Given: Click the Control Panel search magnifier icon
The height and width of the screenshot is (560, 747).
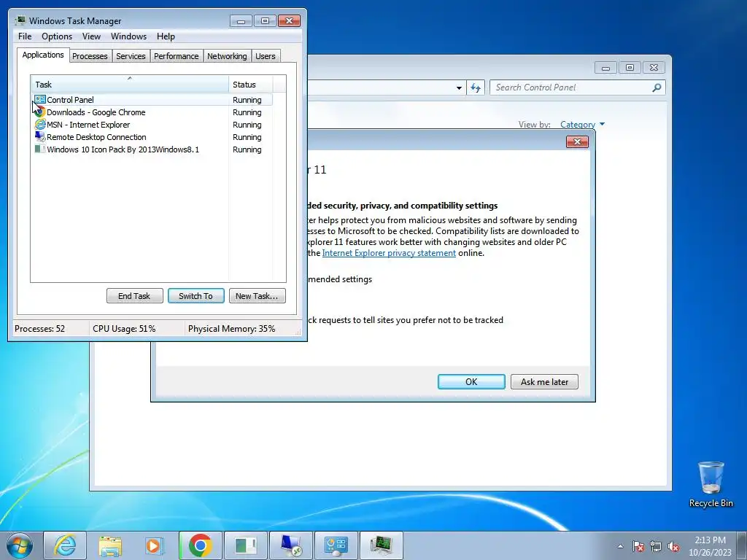Looking at the screenshot, I should click(x=657, y=87).
